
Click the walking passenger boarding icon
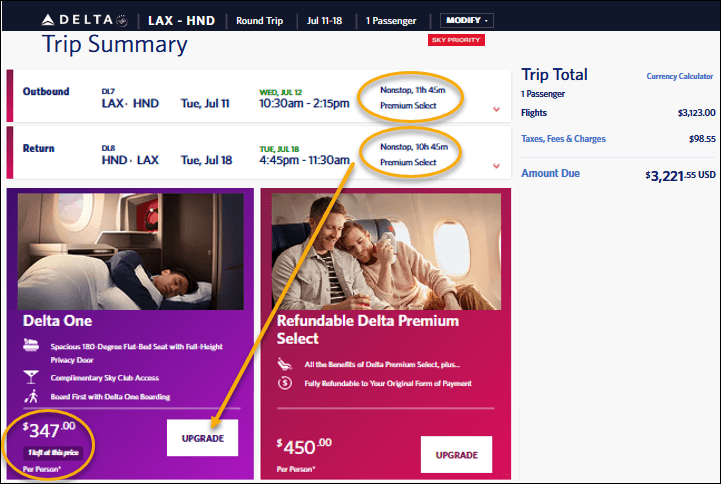(x=31, y=396)
